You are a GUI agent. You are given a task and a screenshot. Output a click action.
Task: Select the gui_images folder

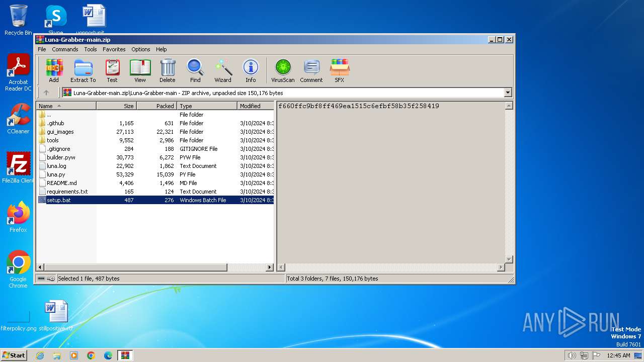pos(155,132)
